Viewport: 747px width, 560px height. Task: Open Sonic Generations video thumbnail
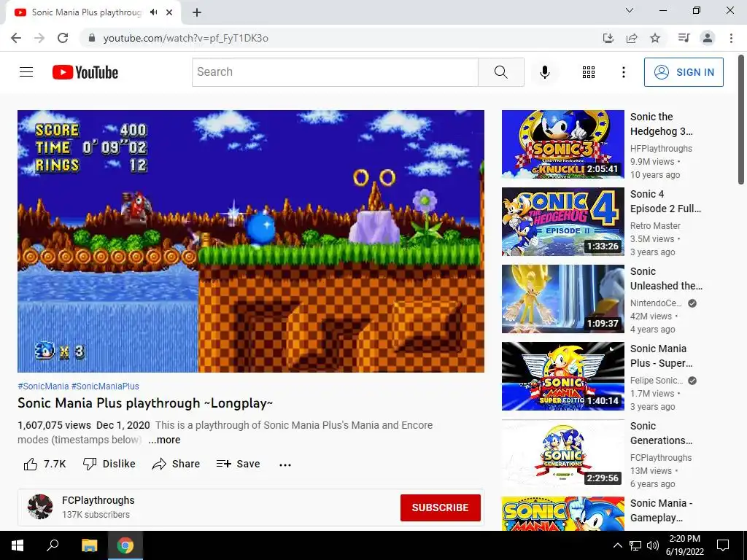tap(562, 454)
